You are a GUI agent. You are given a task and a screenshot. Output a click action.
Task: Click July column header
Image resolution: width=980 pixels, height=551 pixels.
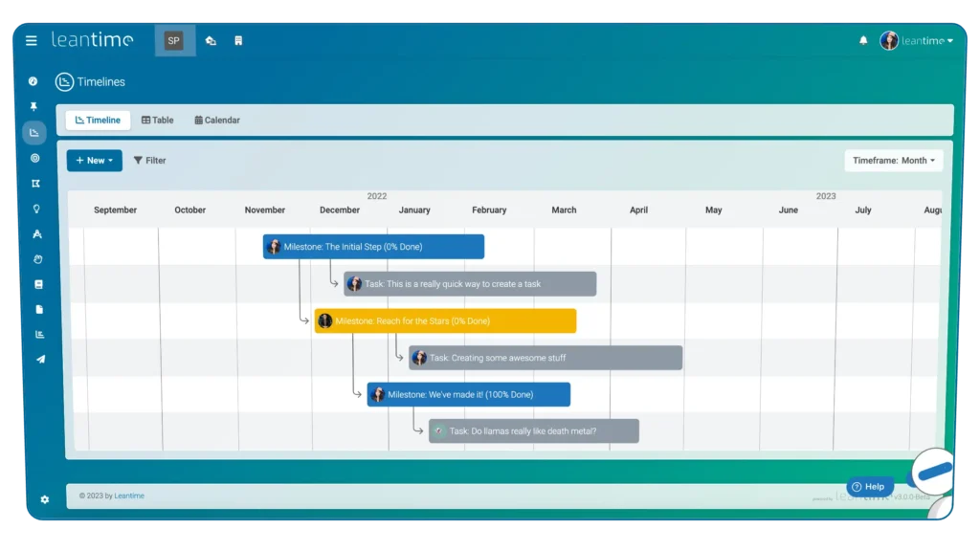tap(863, 209)
